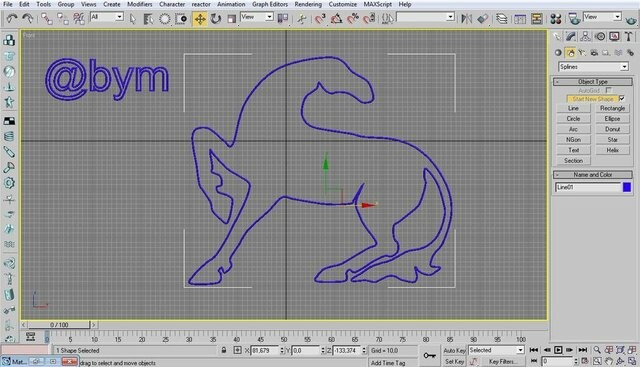Click the Section button
Viewport: 640px width, 367px height.
point(573,161)
